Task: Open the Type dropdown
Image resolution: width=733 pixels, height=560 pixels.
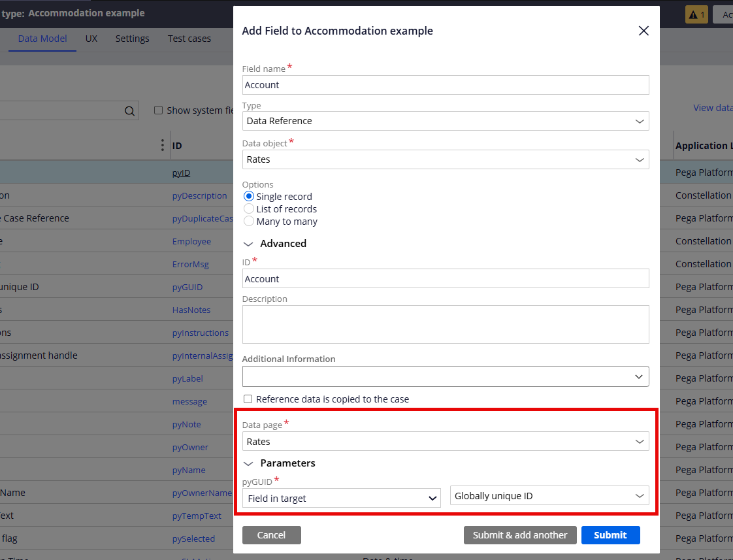Action: click(445, 121)
